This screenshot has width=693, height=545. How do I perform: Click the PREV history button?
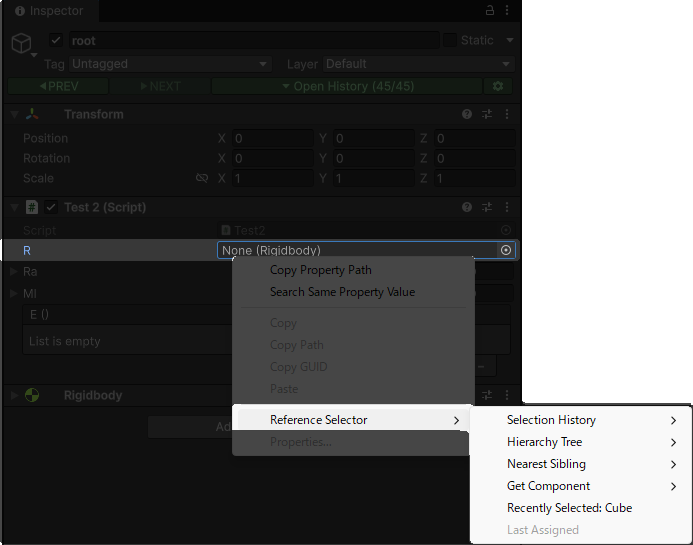coord(59,86)
